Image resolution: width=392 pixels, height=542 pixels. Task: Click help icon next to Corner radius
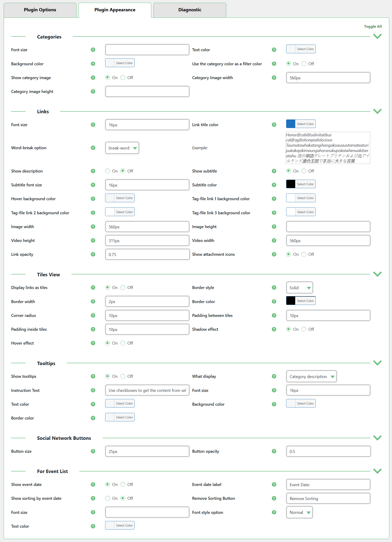point(93,316)
